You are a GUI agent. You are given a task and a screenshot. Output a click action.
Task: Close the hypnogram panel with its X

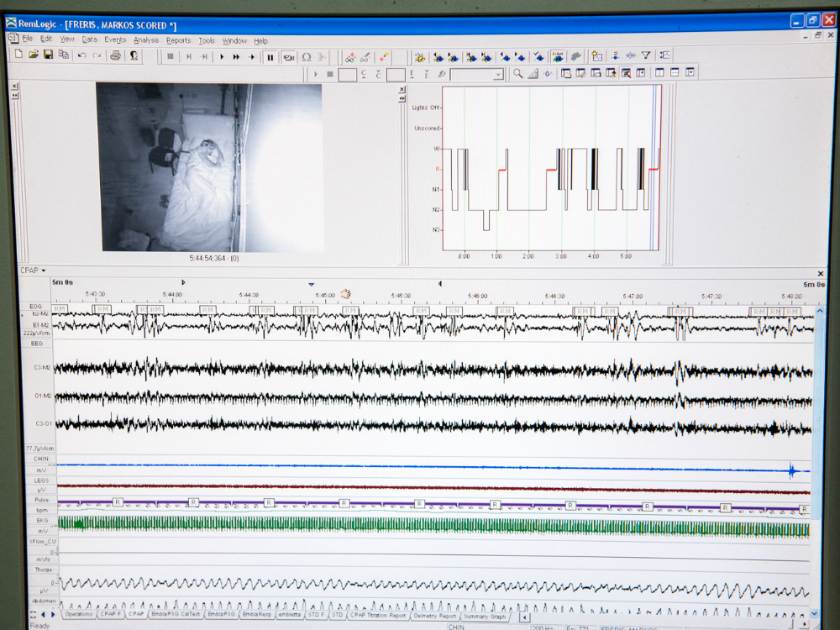pyautogui.click(x=402, y=90)
